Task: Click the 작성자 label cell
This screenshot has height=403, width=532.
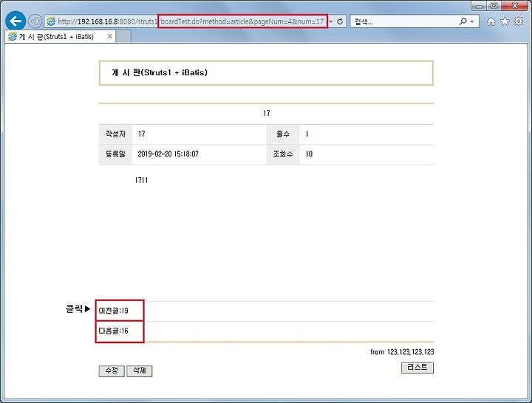Action: click(x=115, y=134)
